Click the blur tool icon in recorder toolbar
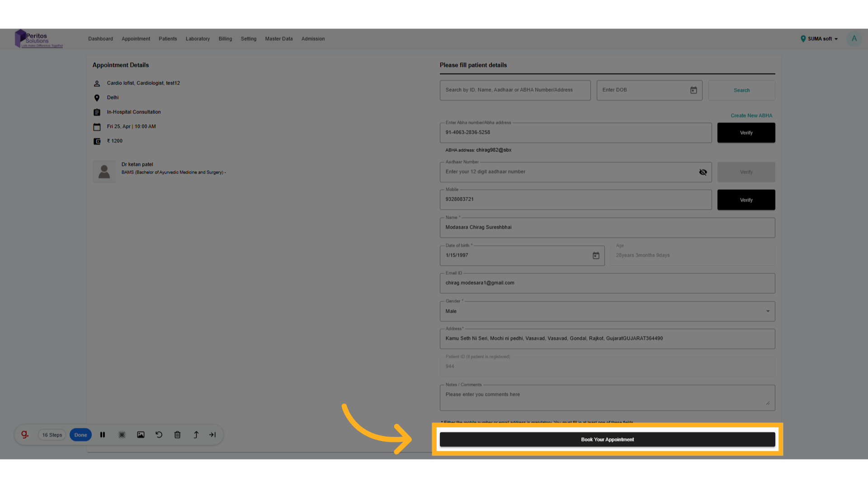868x488 pixels. click(122, 435)
